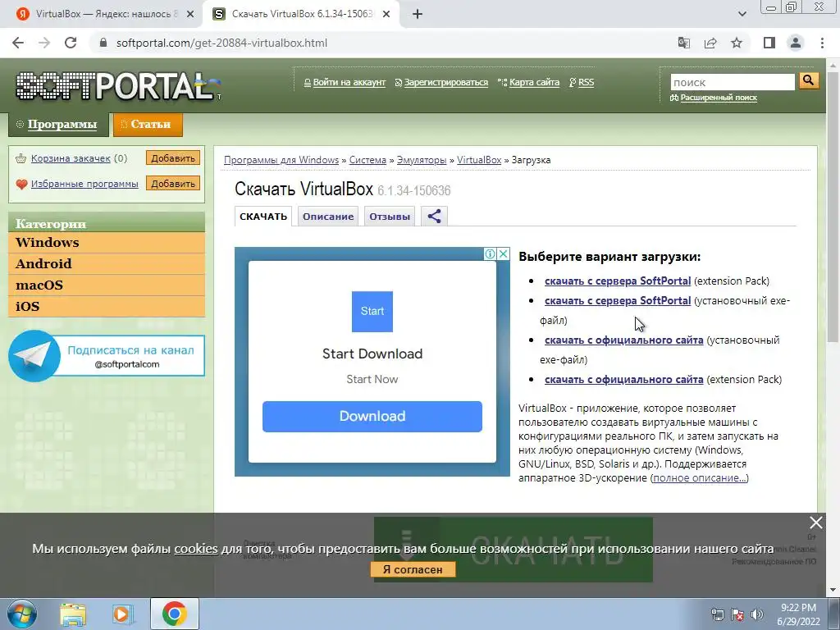Open Windows Media Player taskbar icon

click(123, 614)
